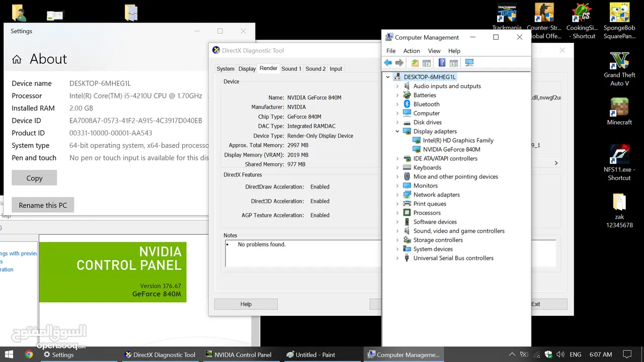Expand the Batteries node
Screen dimensions: 644x362
pyautogui.click(x=397, y=95)
